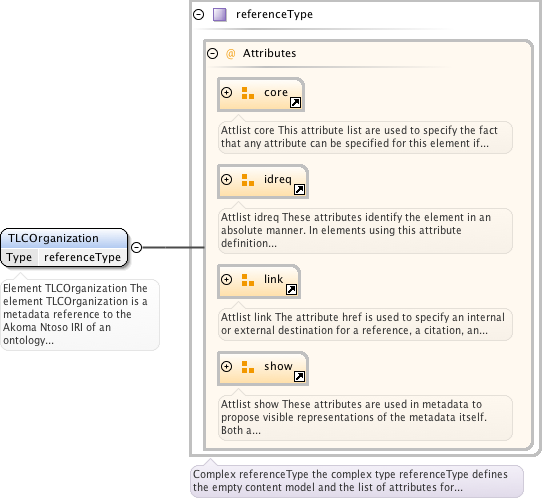The width and height of the screenshot is (542, 501).
Task: Expand the link attribute group
Action: [x=226, y=279]
